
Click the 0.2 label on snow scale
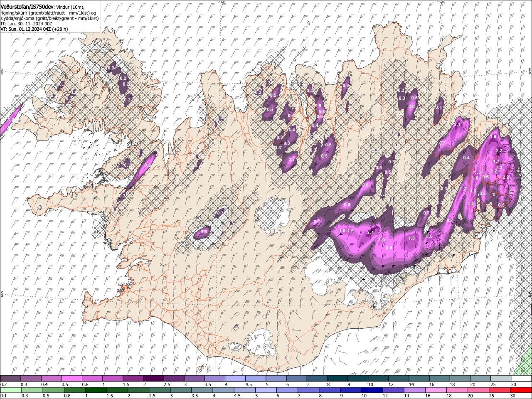[x=3, y=384]
